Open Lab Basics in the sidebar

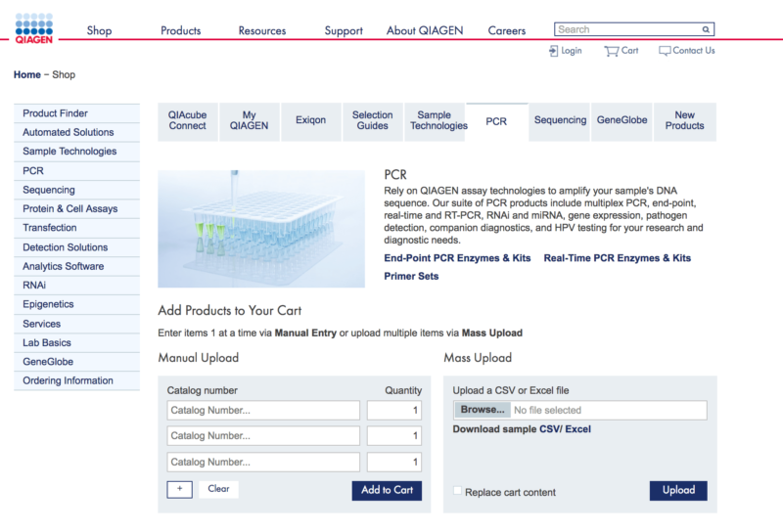tap(77, 342)
